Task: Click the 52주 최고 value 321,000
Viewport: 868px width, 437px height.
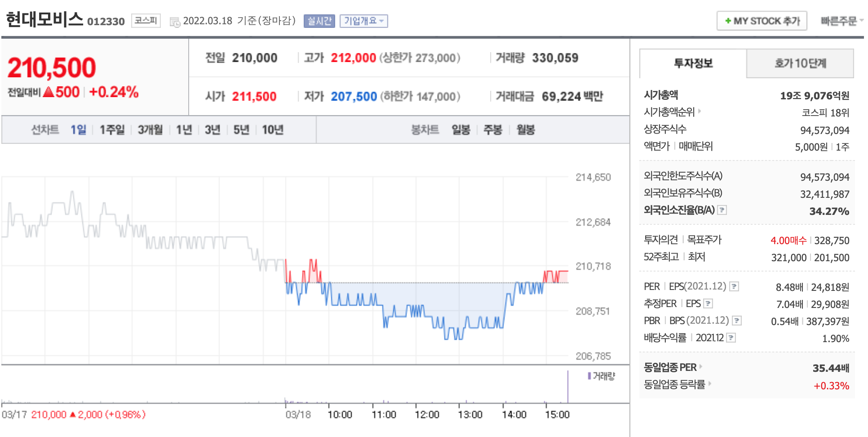Action: 789,258
